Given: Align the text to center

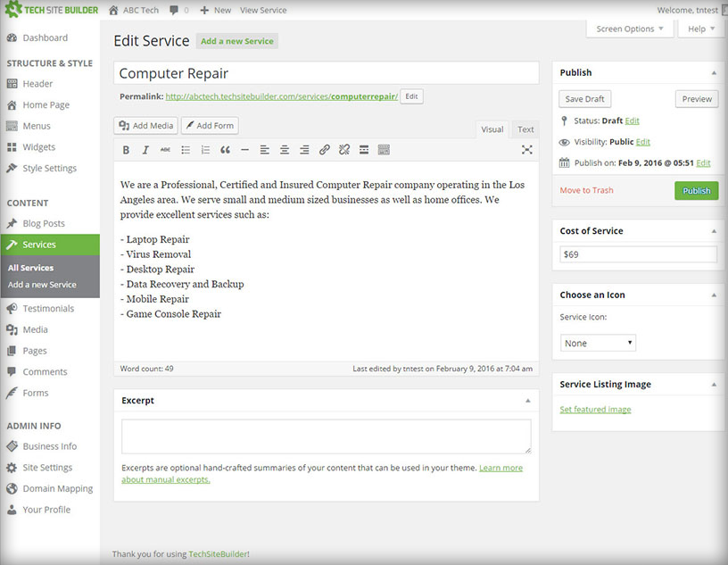Looking at the screenshot, I should 284,149.
